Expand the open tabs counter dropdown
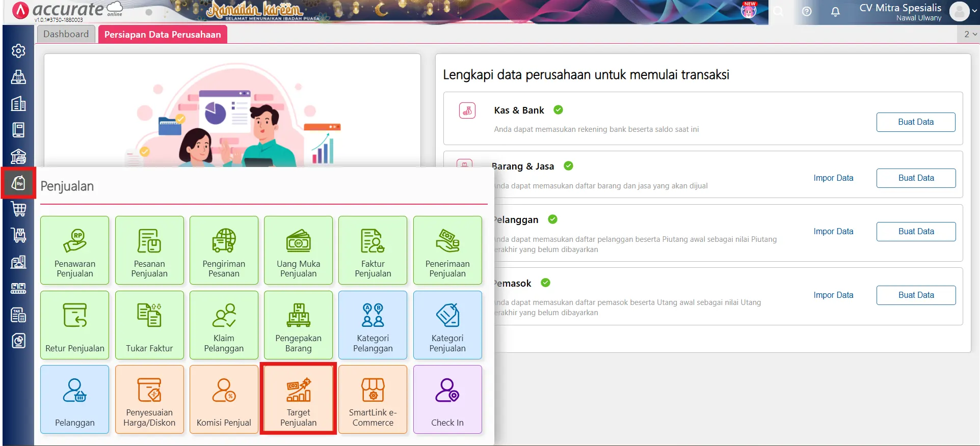This screenshot has height=446, width=980. (x=970, y=34)
